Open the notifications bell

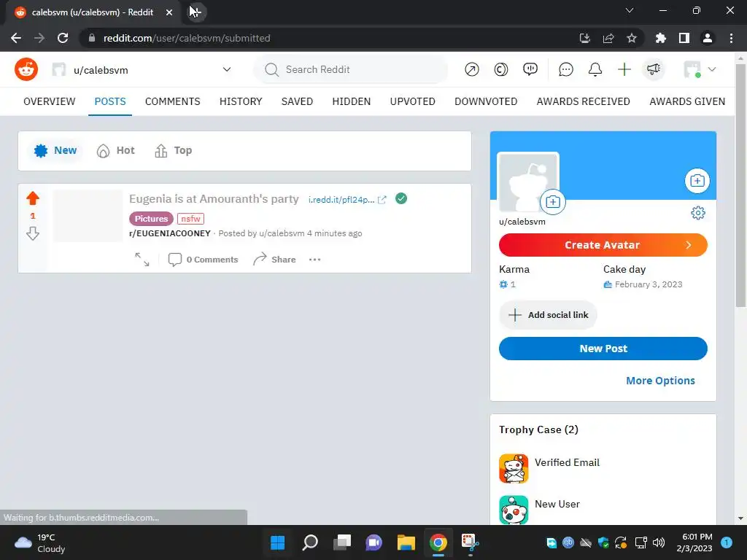click(595, 69)
